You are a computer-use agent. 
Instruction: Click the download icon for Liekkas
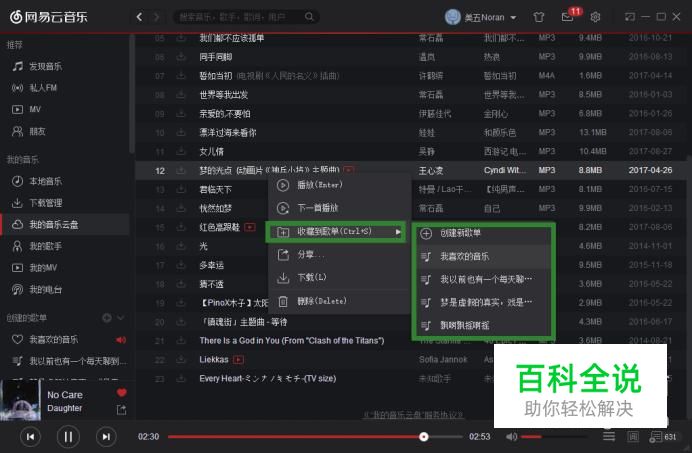click(x=181, y=359)
